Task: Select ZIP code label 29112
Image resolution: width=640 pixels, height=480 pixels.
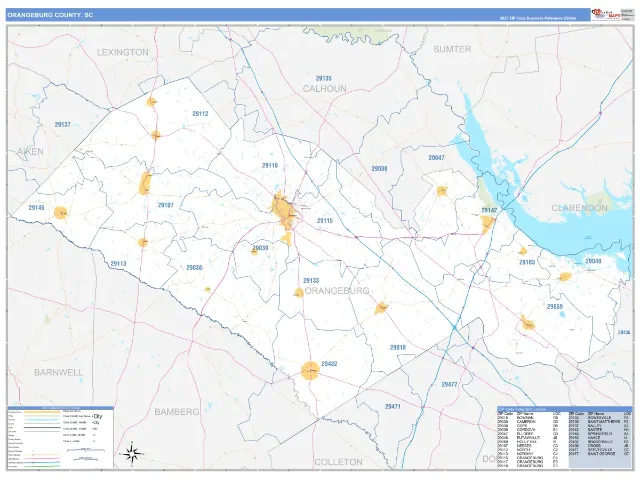Action: click(200, 114)
